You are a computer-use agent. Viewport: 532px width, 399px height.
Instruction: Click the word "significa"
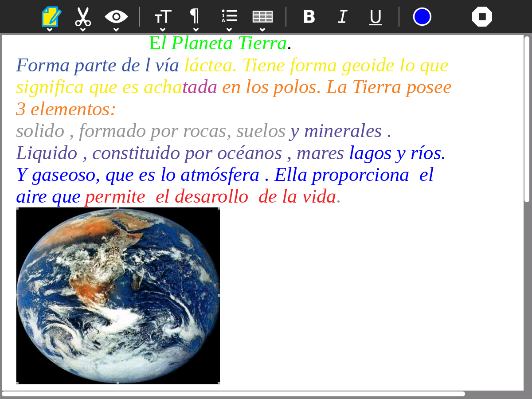[50, 87]
